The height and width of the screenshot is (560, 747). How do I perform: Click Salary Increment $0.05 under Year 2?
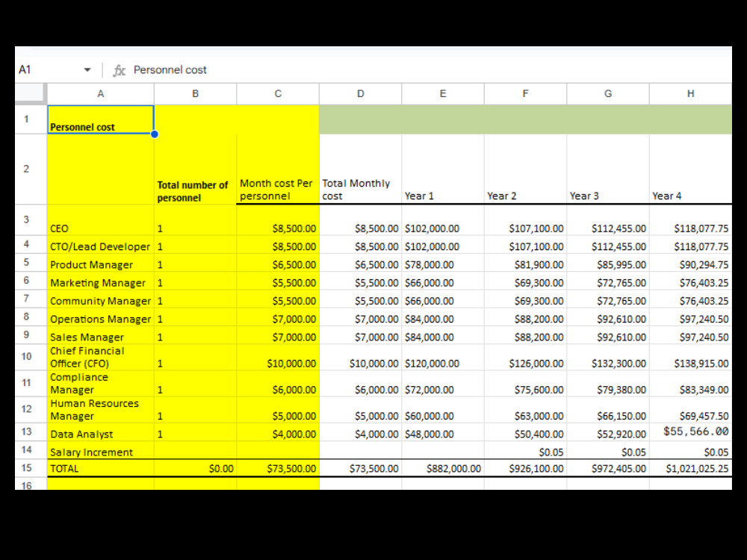(x=525, y=450)
